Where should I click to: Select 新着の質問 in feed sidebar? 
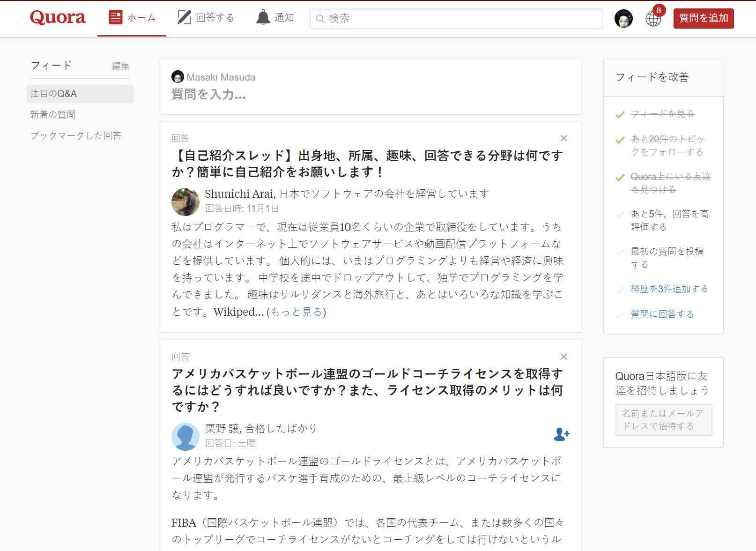click(53, 115)
